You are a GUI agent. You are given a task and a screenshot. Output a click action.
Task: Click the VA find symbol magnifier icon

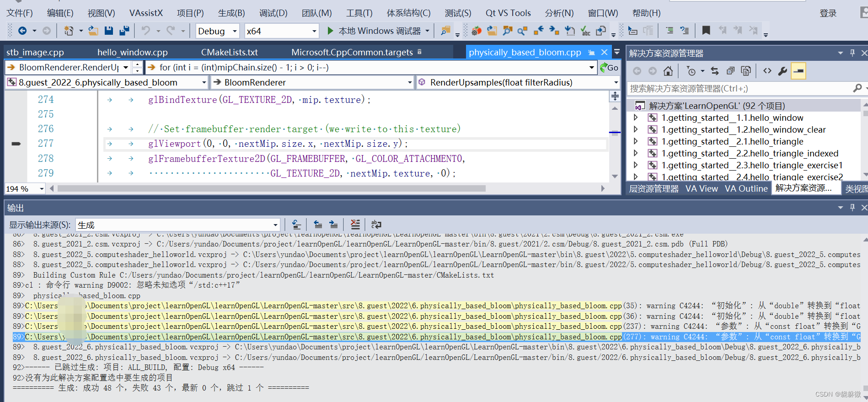point(523,31)
